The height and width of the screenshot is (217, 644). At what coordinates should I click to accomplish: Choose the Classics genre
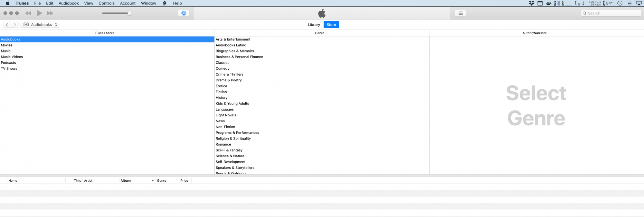point(322,63)
